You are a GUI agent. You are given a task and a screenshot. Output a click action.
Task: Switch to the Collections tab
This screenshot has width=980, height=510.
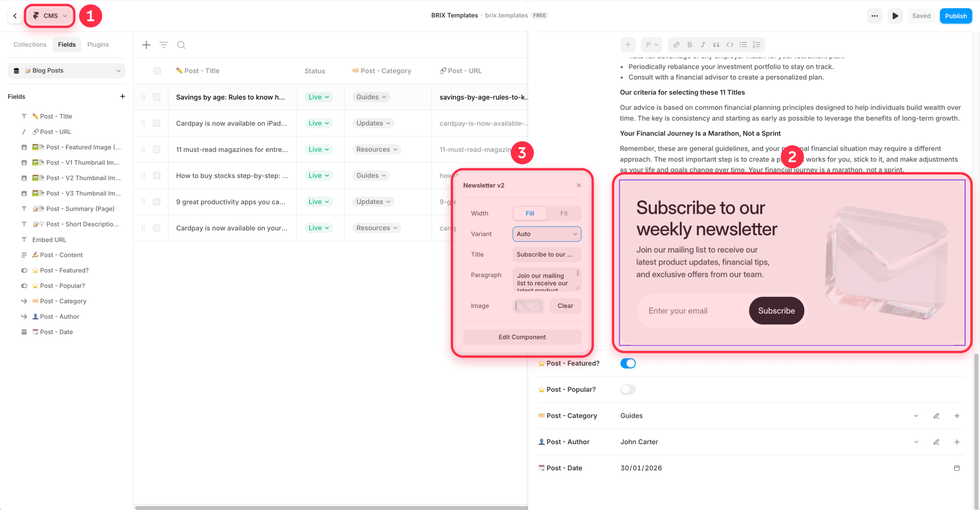point(30,45)
